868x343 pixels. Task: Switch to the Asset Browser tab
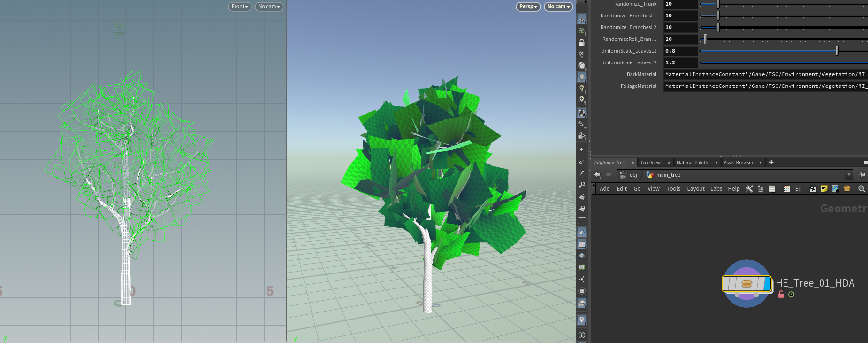[x=738, y=163]
